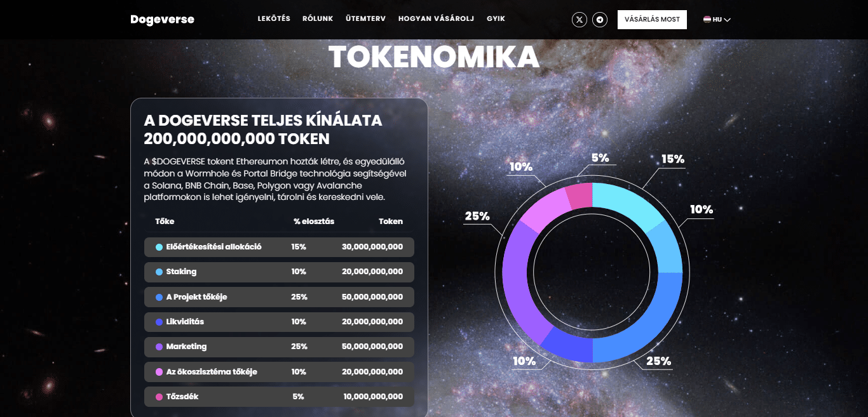Expand the HU language dropdown

click(x=717, y=20)
